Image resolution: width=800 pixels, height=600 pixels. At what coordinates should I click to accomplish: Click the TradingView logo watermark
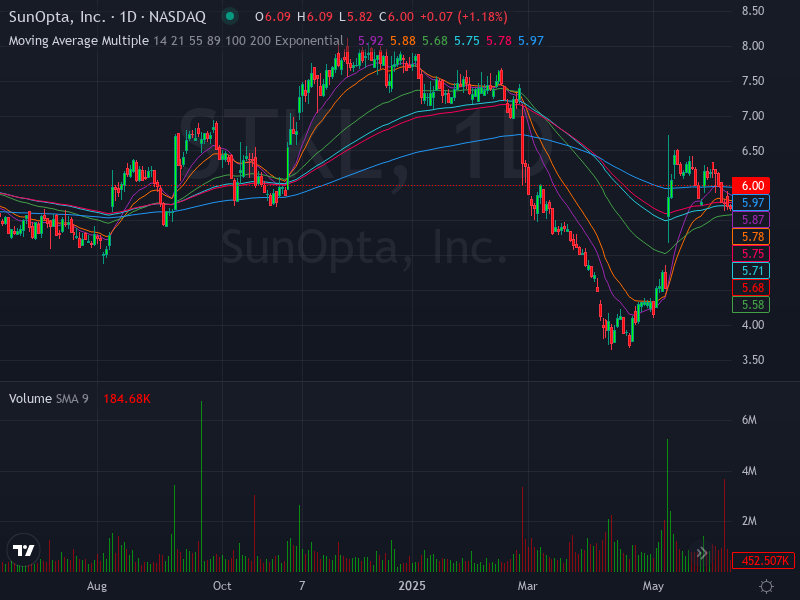(x=25, y=548)
